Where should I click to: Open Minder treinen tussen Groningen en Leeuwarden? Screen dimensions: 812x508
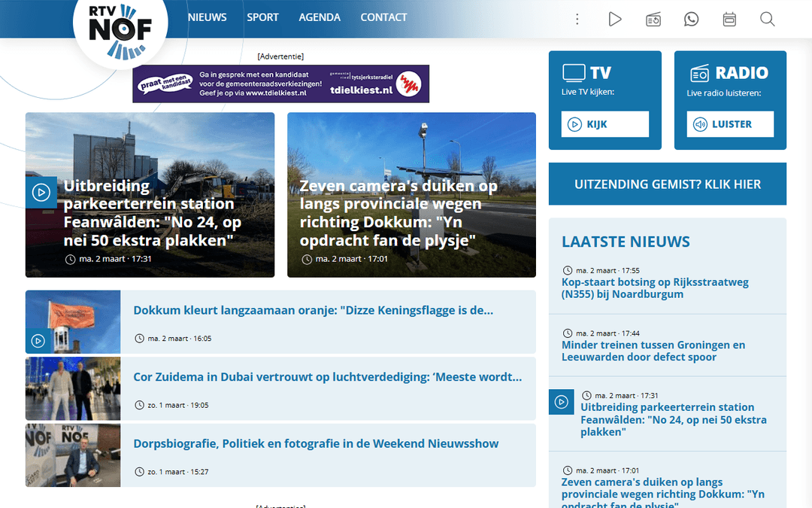[x=653, y=351]
